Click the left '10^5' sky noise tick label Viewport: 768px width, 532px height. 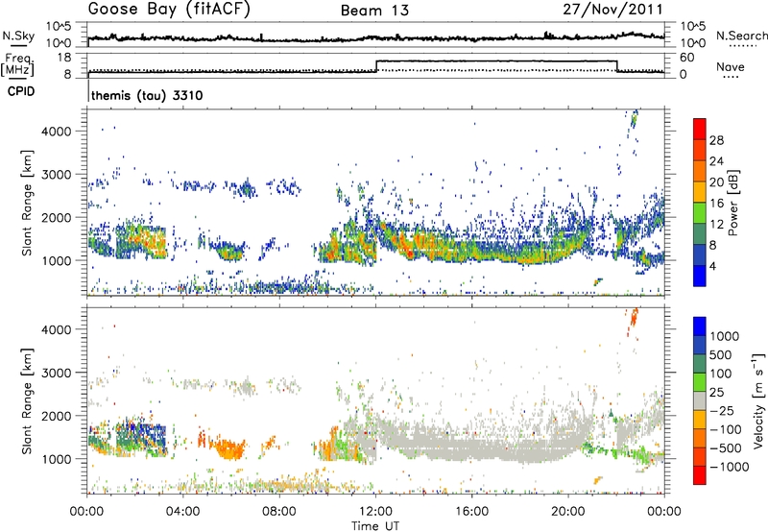coord(59,27)
